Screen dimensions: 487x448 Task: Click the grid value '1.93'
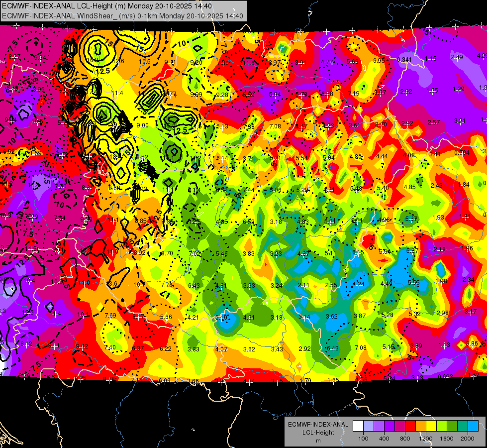(x=438, y=217)
